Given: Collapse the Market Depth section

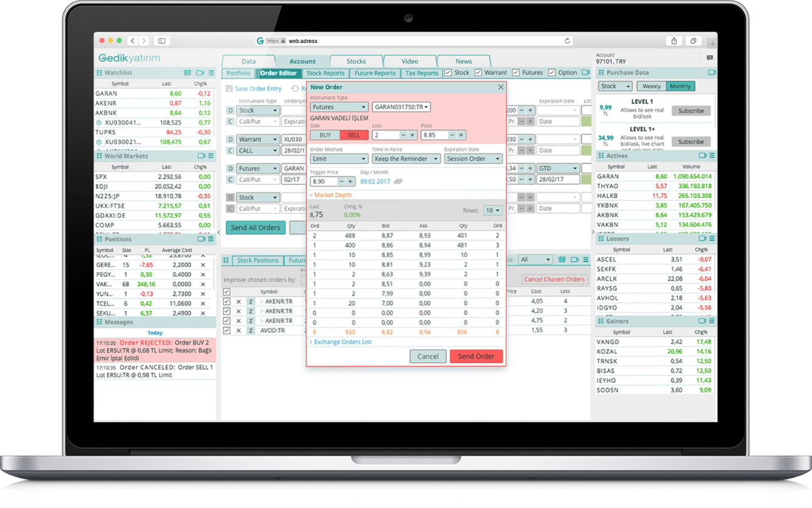Looking at the screenshot, I should [331, 195].
